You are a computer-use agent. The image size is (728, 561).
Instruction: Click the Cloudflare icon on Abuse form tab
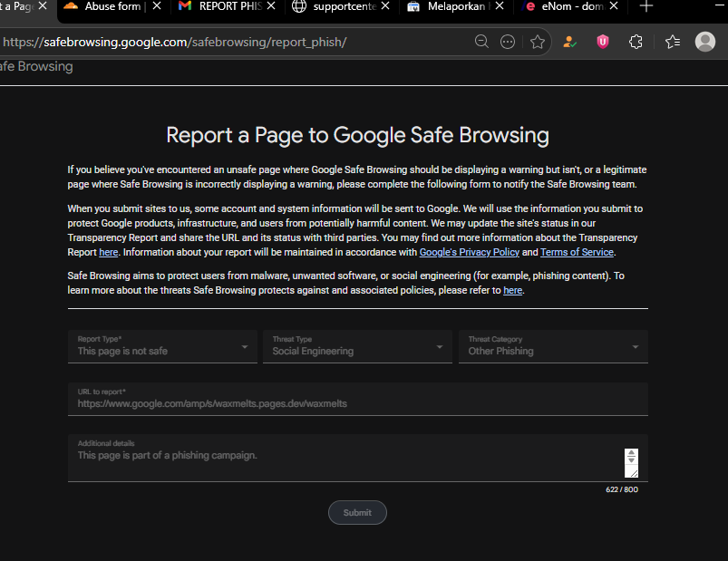tap(71, 6)
